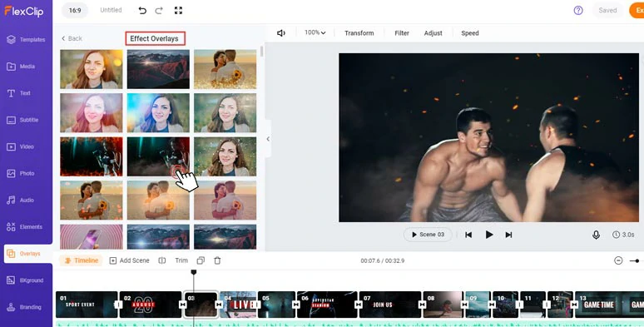Click transition icon between scenes 02 and 03

coord(183,305)
